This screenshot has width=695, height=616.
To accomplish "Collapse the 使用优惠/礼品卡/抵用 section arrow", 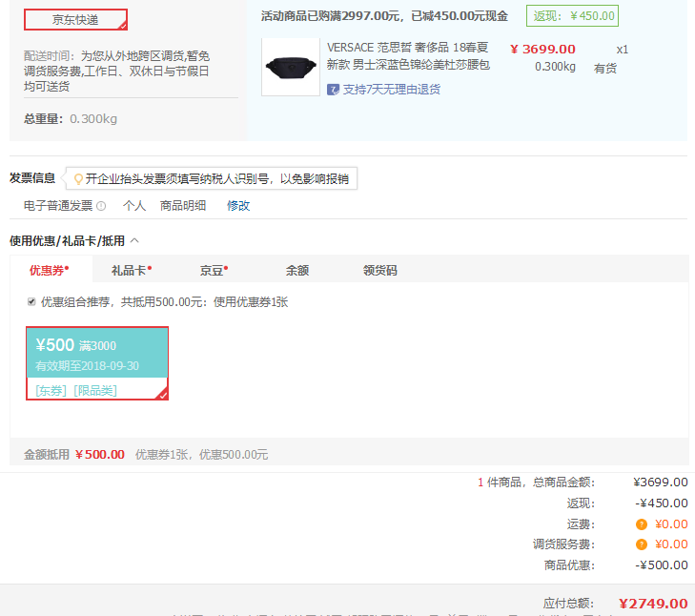I will (x=135, y=240).
